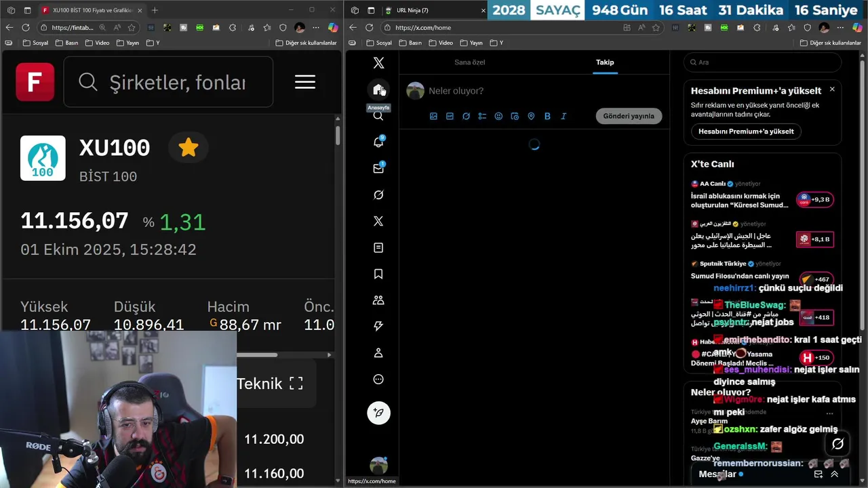
Task: Click Gönderi yayınla button
Action: pos(629,116)
